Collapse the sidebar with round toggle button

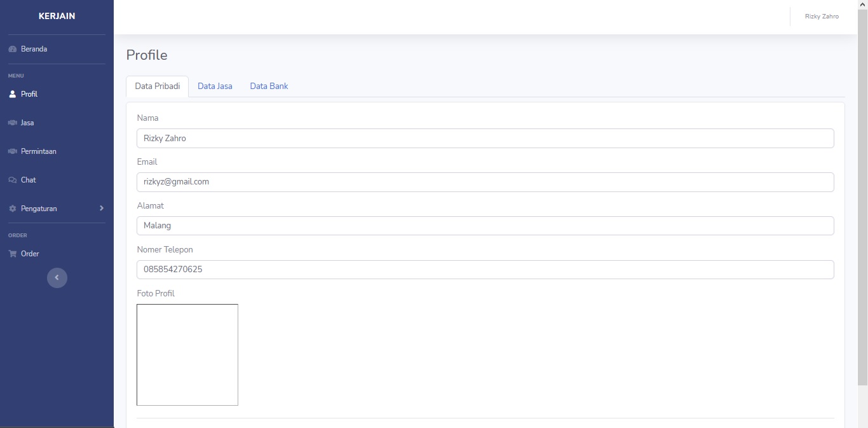click(x=57, y=277)
